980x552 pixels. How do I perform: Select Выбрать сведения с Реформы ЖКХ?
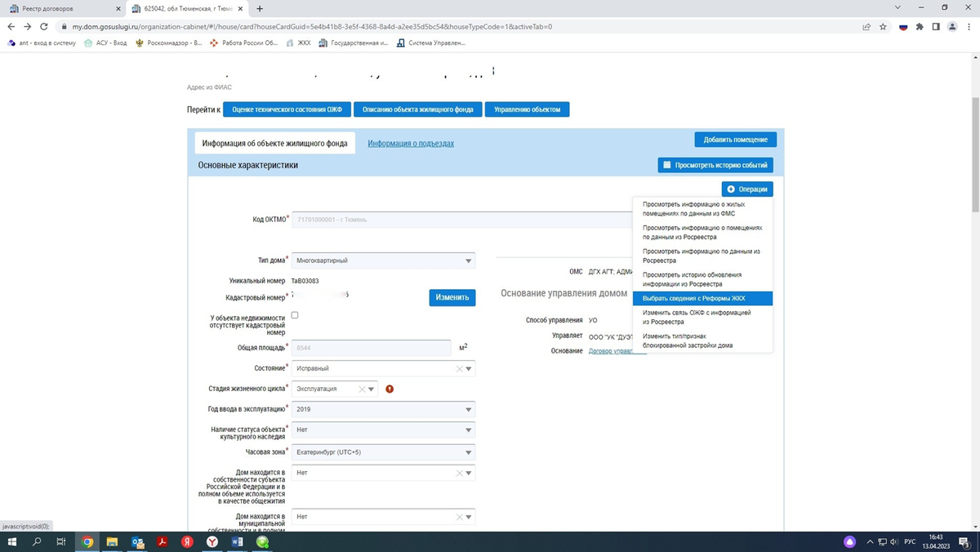(x=702, y=298)
